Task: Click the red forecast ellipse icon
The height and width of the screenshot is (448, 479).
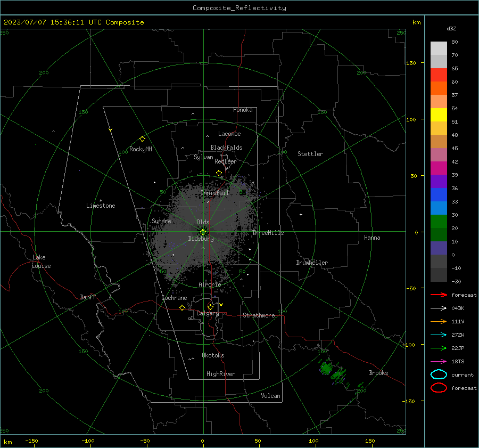Action: pos(439,388)
